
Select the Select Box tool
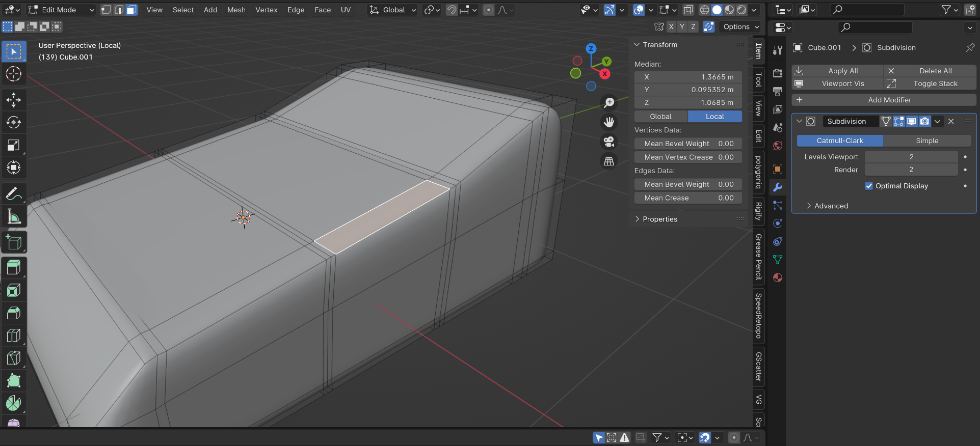tap(14, 51)
